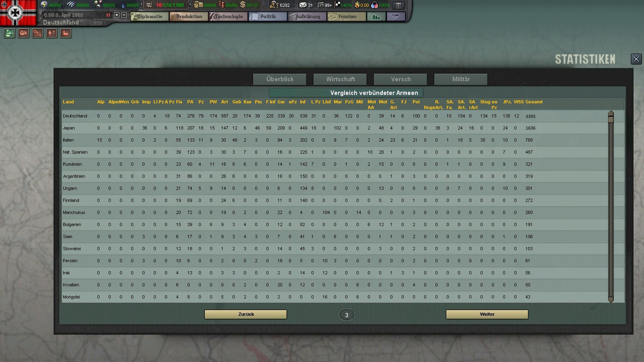Click the energy lightning resource icon
This screenshot has width=644, height=362.
click(44, 5)
